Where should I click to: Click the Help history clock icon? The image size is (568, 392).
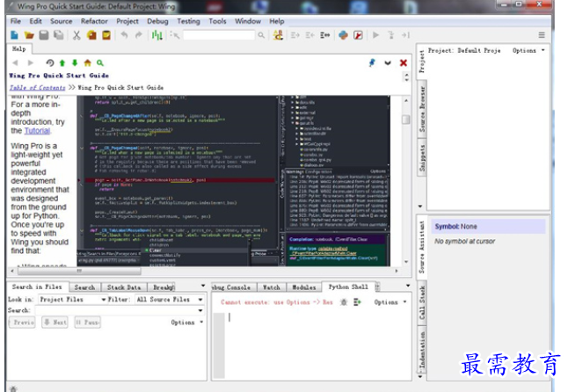pyautogui.click(x=50, y=63)
